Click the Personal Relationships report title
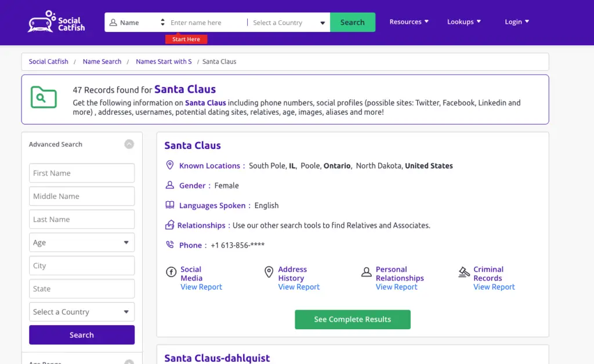 coord(400,274)
